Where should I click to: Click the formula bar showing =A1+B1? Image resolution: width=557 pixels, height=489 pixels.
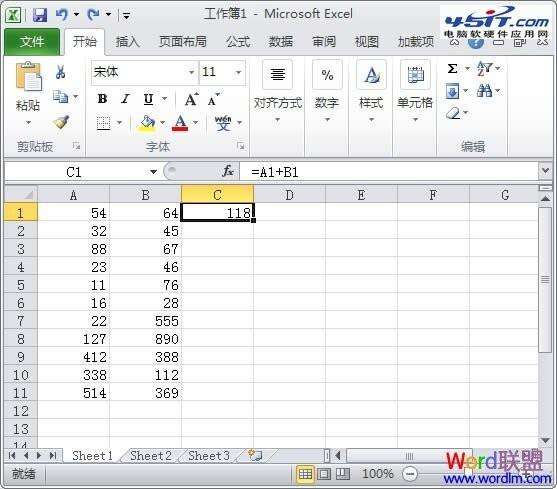click(x=389, y=172)
